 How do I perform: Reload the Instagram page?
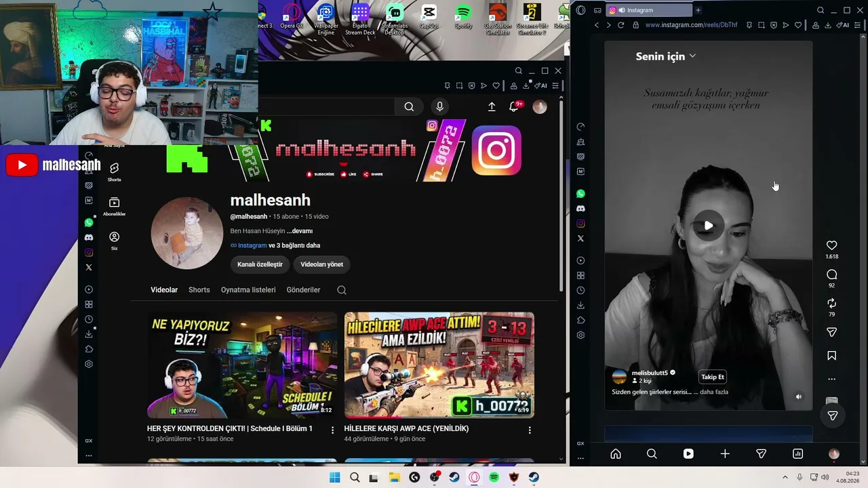[620, 25]
